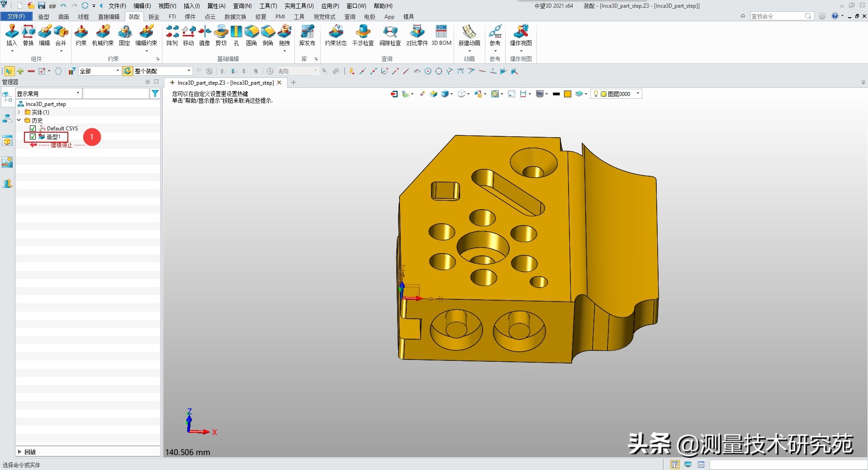Click the status bar command input field
Viewport: 868px width, 470px height.
[x=787, y=465]
